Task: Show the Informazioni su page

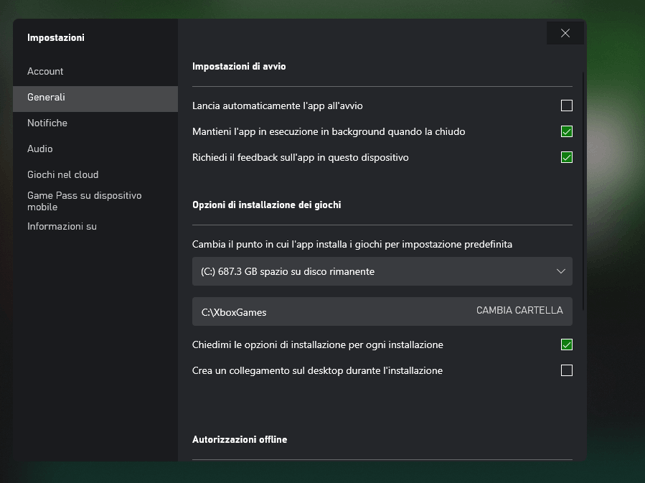Action: (62, 227)
